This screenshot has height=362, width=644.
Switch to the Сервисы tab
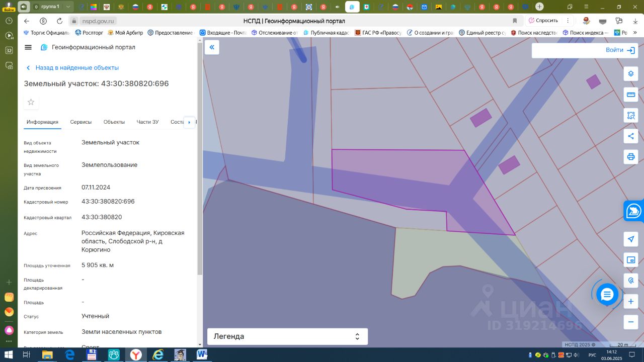81,122
